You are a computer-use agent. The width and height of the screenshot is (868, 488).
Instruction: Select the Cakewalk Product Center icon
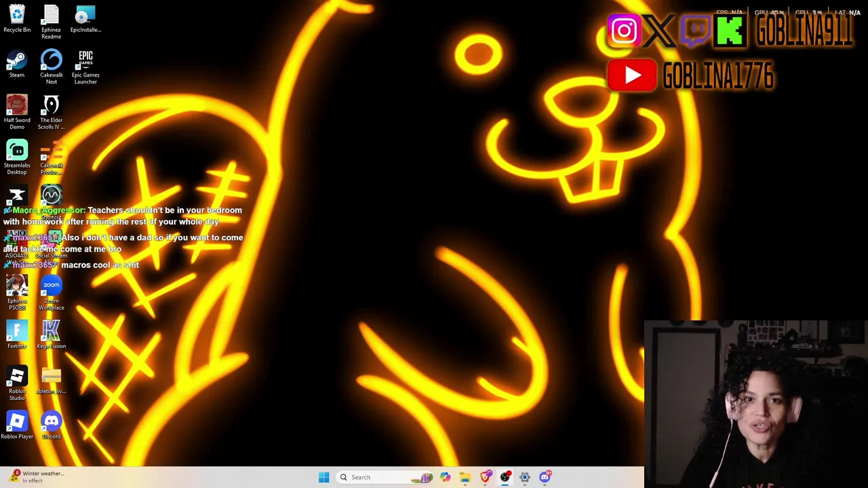point(51,157)
